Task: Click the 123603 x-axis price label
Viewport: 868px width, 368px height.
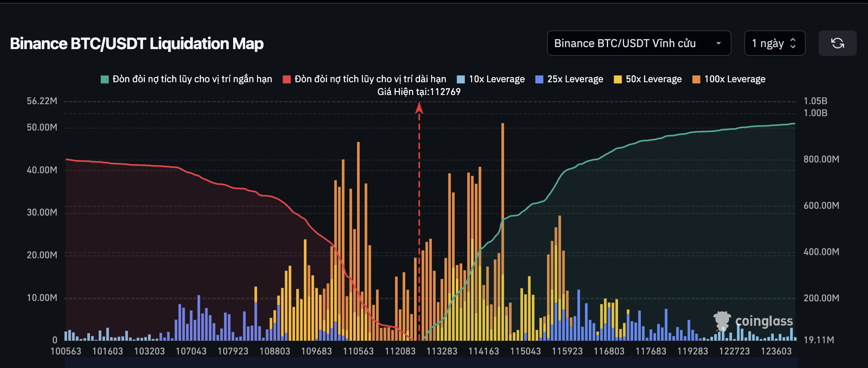Action: 776,351
